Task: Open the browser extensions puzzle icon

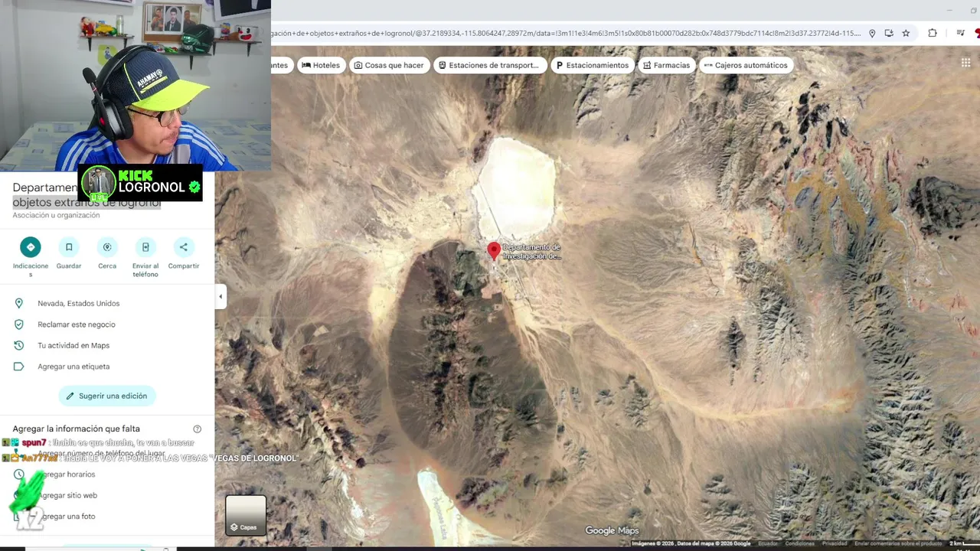Action: click(933, 33)
